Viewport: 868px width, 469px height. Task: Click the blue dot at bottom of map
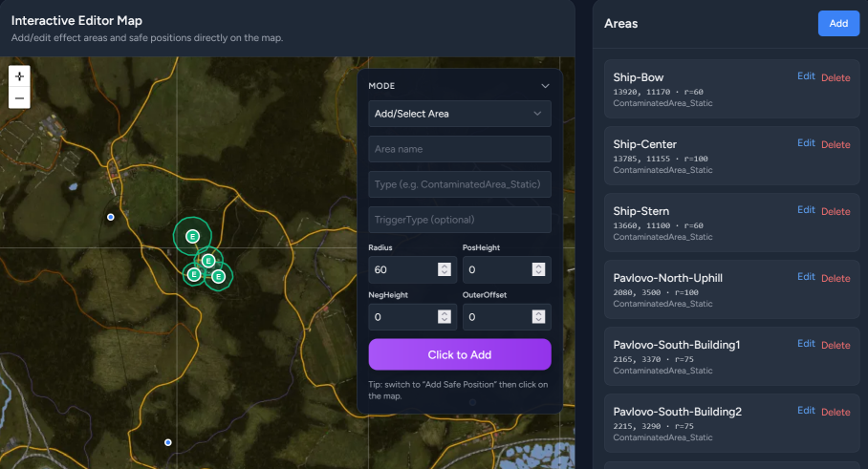pos(168,442)
